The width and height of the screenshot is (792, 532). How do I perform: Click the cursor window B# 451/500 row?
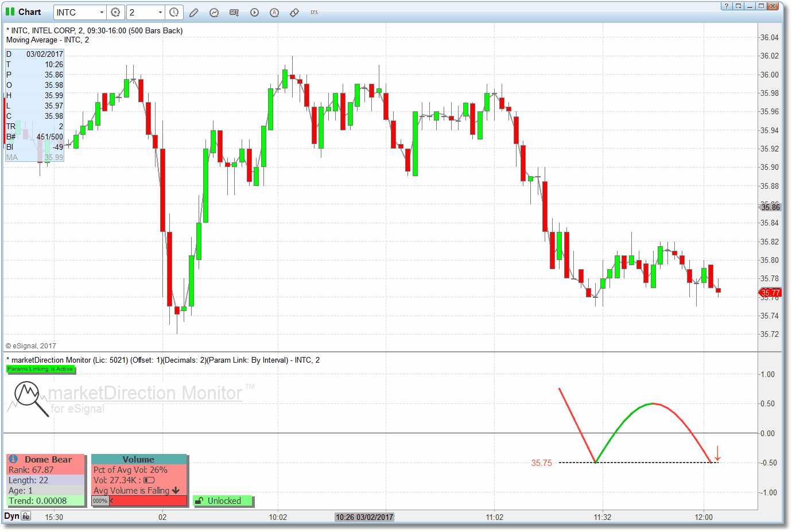(34, 137)
